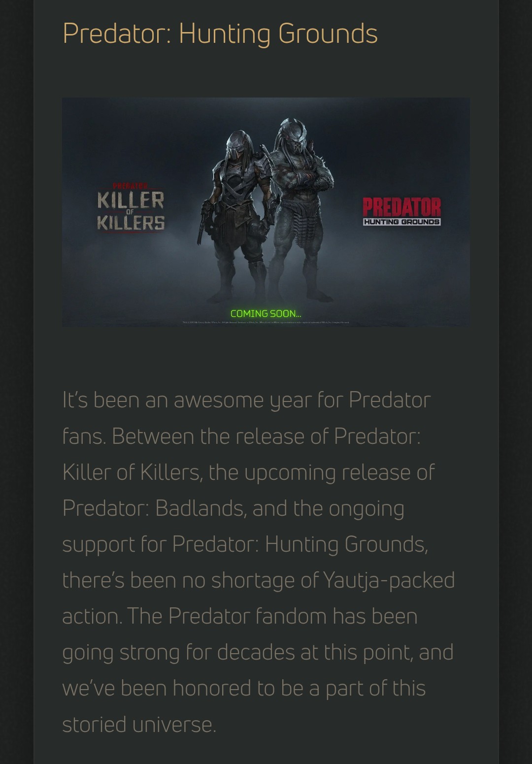Click the closing words "storied universe."
Screen dimensions: 532x764
click(139, 725)
